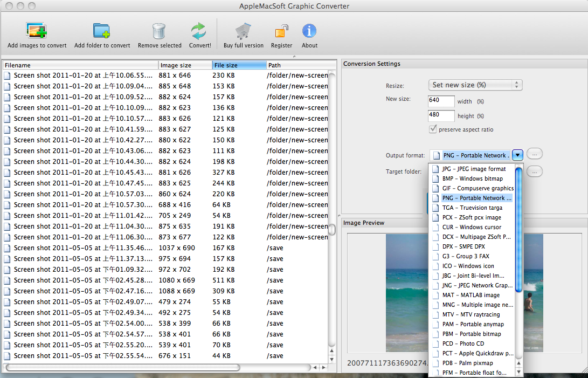Image resolution: width=588 pixels, height=378 pixels.
Task: Click file icon of Screen shot 下午02.54.00 row
Action: (x=7, y=324)
